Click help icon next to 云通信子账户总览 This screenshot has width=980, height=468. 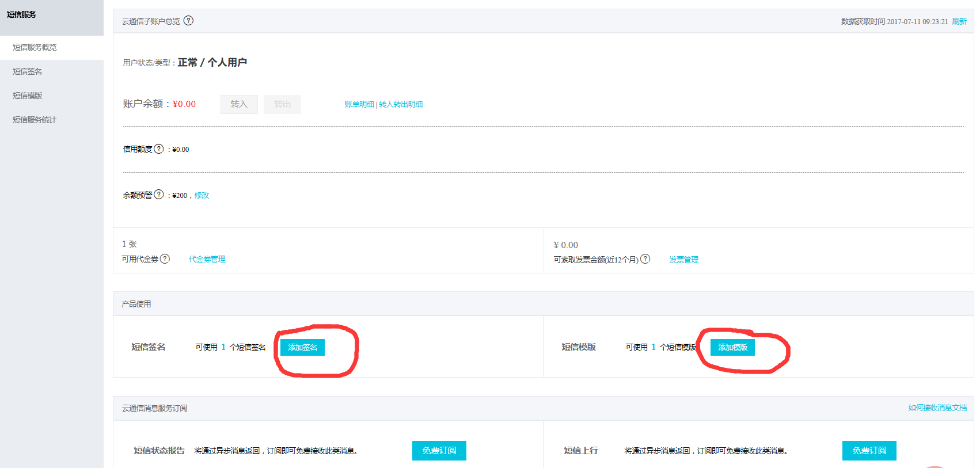pyautogui.click(x=188, y=21)
